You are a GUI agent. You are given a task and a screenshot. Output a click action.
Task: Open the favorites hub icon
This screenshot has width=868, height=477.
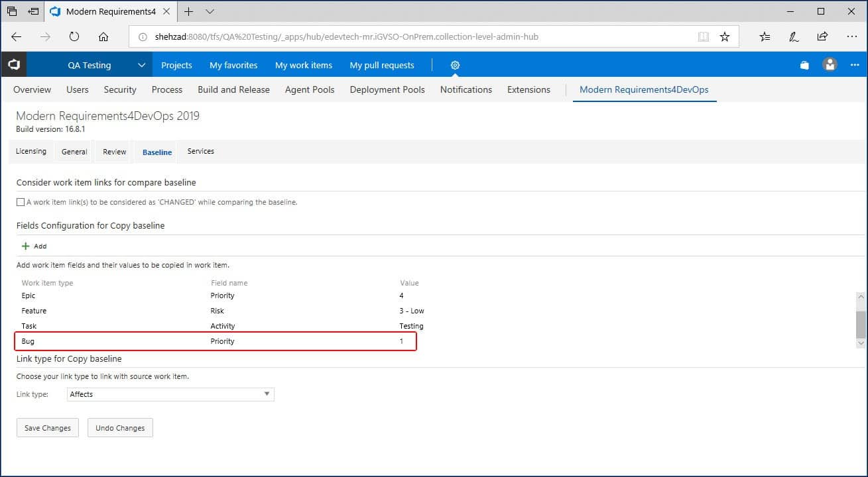(x=765, y=37)
